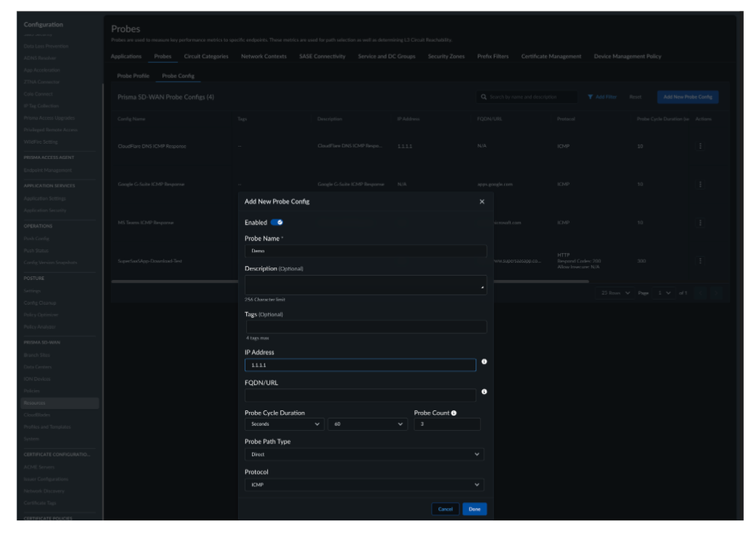
Task: Close the Add New Probe Config dialog
Action: (x=481, y=201)
